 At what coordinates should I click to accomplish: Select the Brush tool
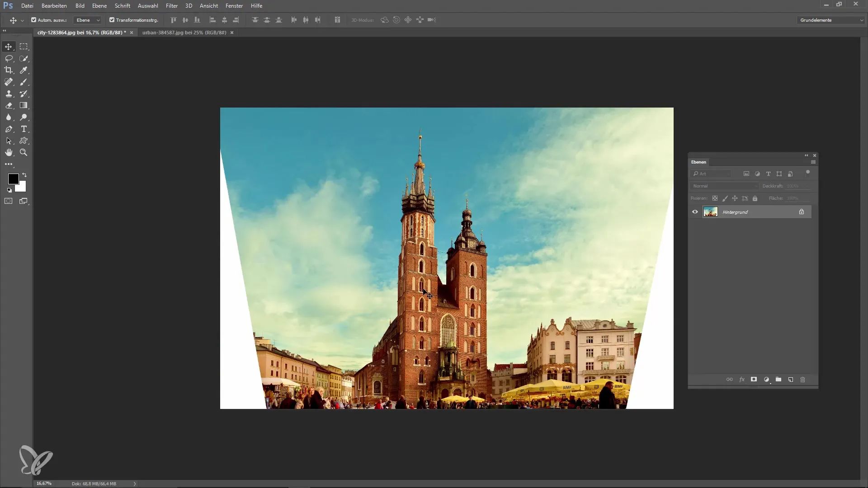(24, 82)
